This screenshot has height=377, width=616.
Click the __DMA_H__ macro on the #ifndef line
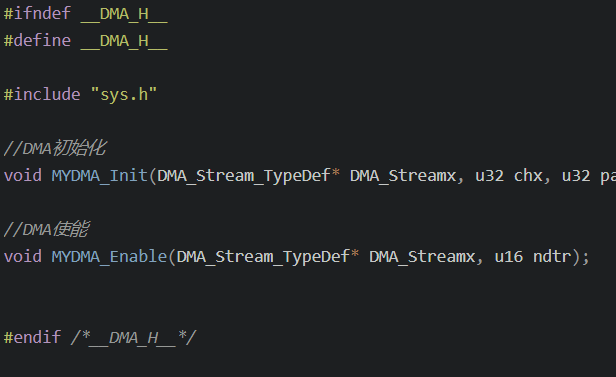point(125,14)
